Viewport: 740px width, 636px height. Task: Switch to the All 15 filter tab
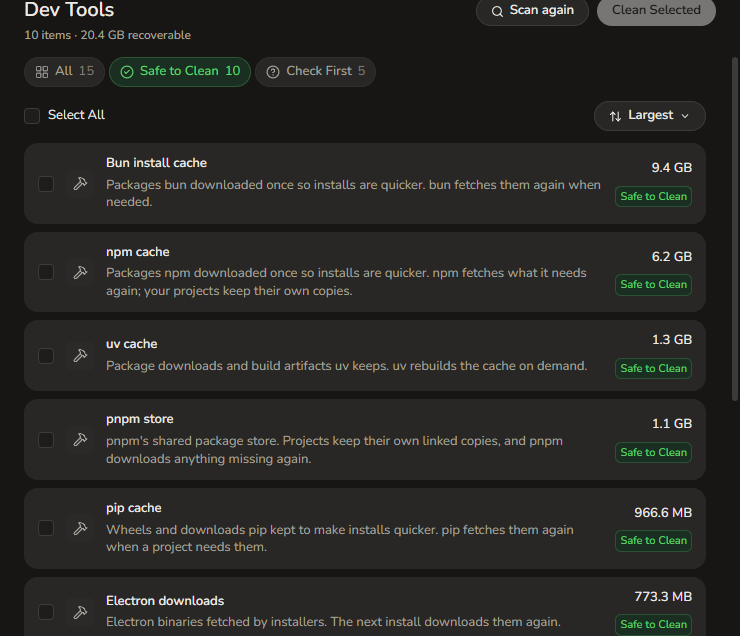coord(65,72)
